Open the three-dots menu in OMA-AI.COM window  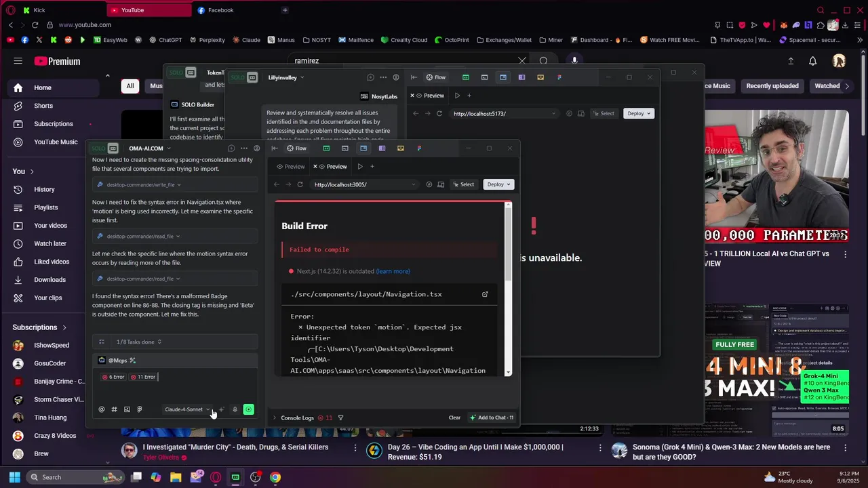[x=243, y=148]
